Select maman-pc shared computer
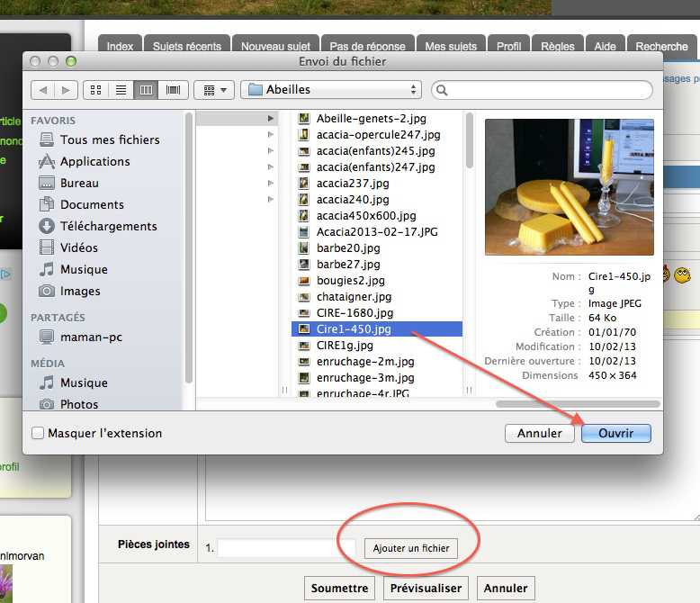 [x=90, y=337]
